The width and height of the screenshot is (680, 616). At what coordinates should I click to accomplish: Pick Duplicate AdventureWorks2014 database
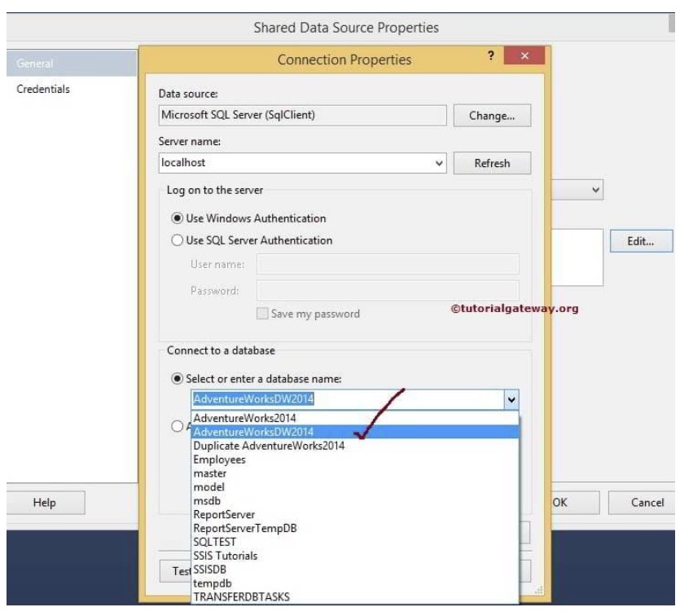click(355, 446)
